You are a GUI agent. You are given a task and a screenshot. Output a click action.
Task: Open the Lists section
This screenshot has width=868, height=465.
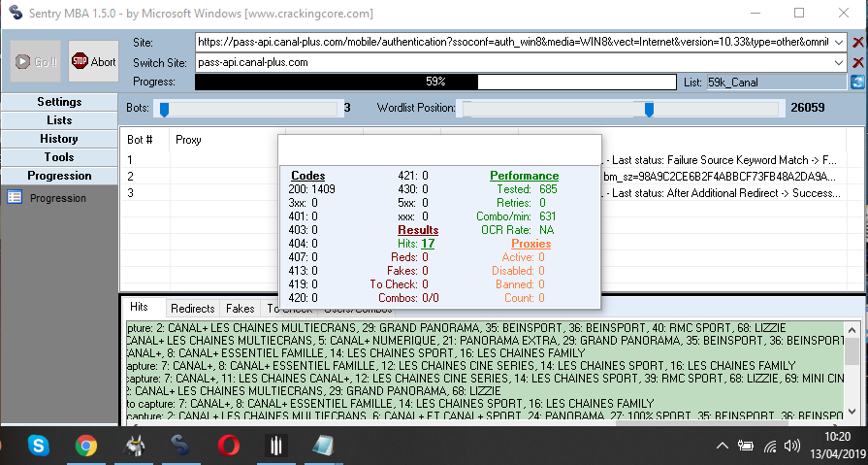(59, 120)
